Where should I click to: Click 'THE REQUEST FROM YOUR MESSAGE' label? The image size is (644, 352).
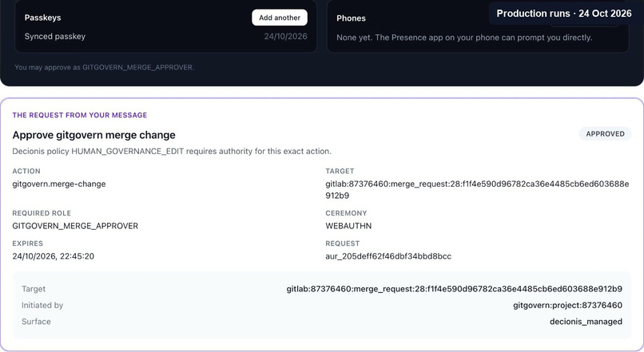[80, 115]
